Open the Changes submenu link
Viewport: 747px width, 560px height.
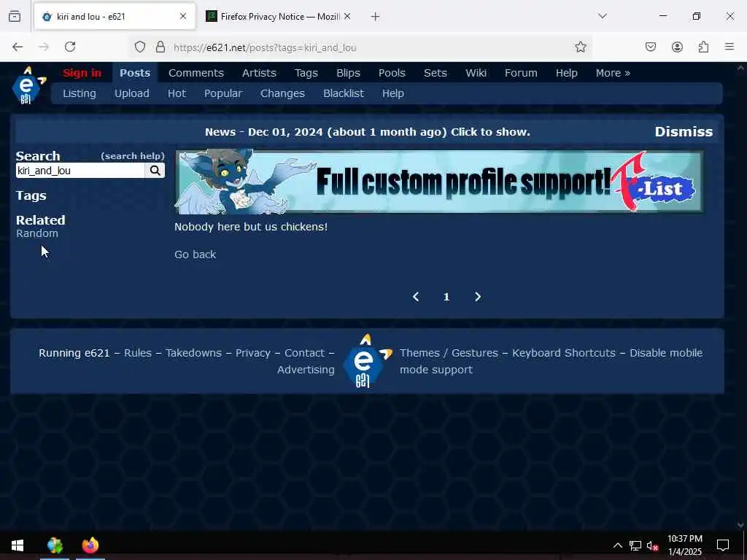[x=282, y=93]
